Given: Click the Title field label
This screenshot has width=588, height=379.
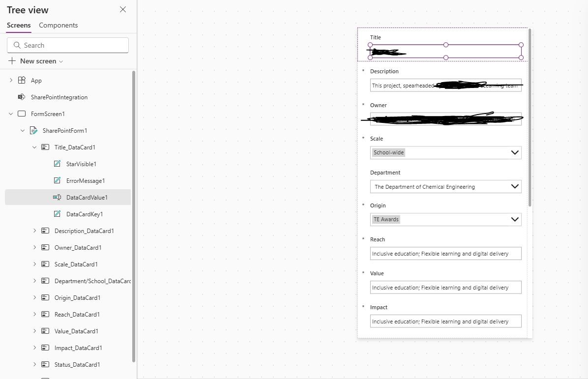Looking at the screenshot, I should point(376,37).
